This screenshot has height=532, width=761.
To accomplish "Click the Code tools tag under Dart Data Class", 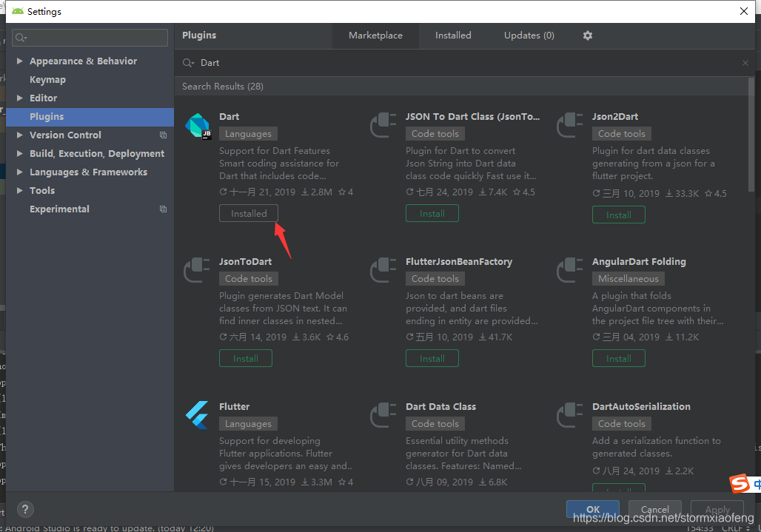I will (435, 424).
